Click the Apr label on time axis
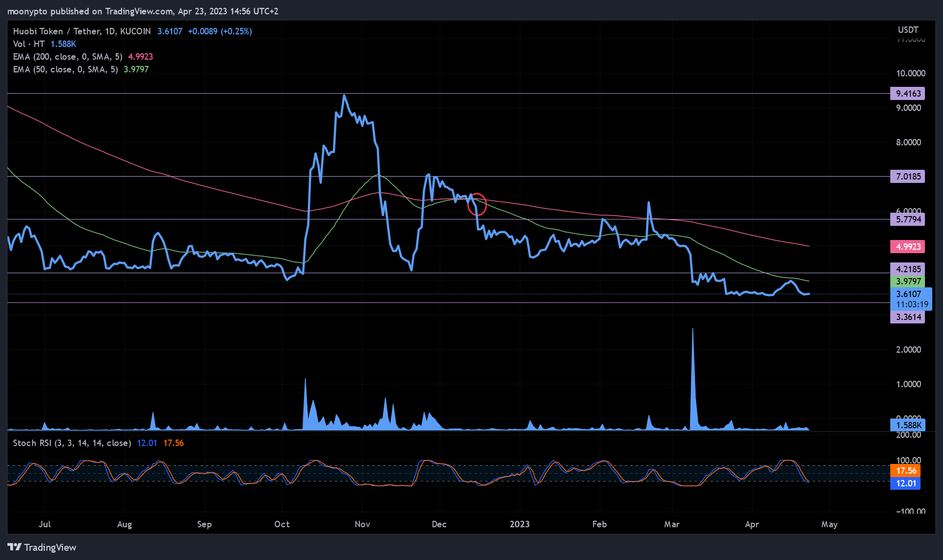 pos(752,524)
